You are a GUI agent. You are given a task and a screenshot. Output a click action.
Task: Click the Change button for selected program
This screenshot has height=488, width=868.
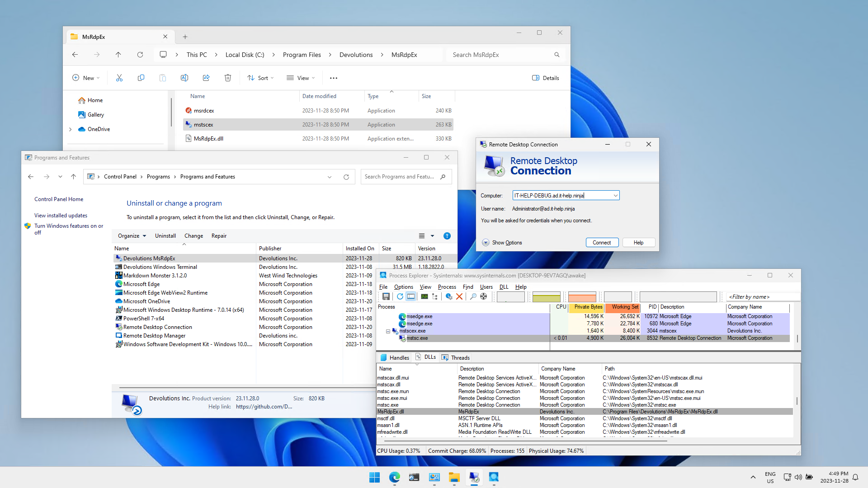click(x=194, y=235)
